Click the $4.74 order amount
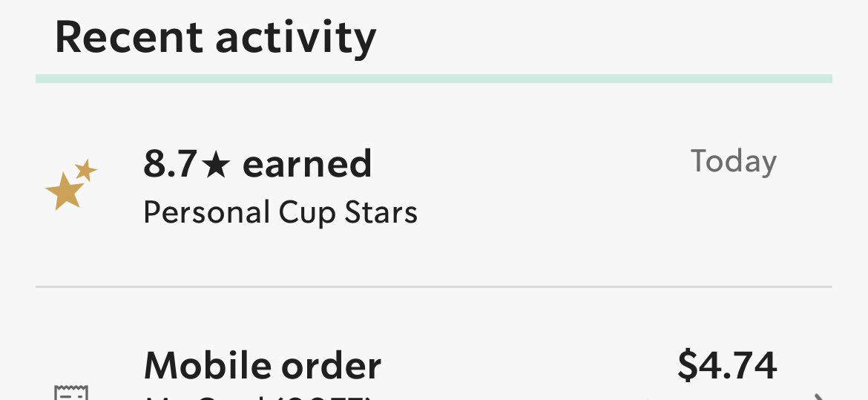The image size is (868, 400). click(x=727, y=366)
